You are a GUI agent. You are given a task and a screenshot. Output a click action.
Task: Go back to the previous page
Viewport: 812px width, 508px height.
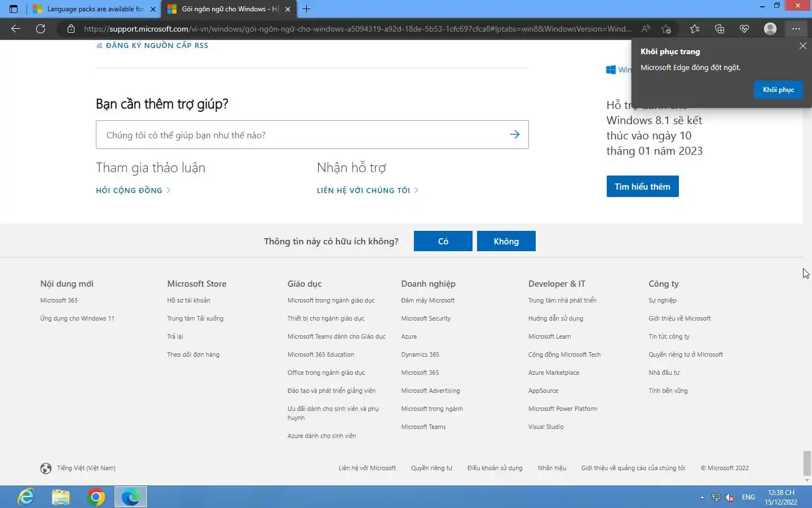[x=16, y=29]
